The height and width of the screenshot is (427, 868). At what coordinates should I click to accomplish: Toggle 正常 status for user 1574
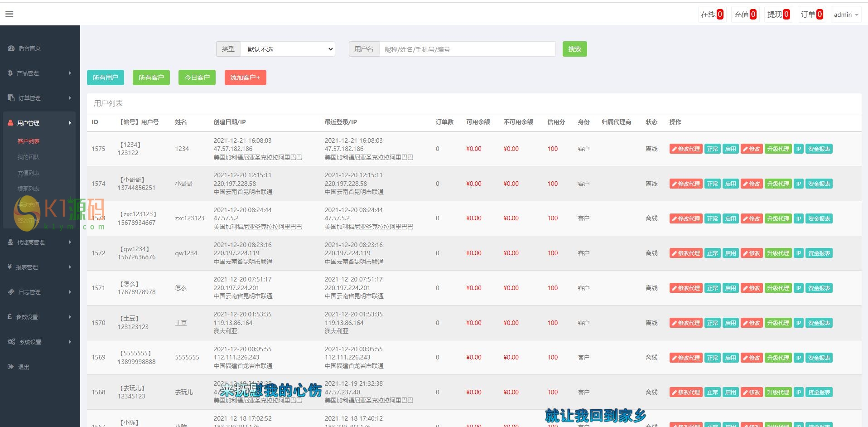point(712,184)
